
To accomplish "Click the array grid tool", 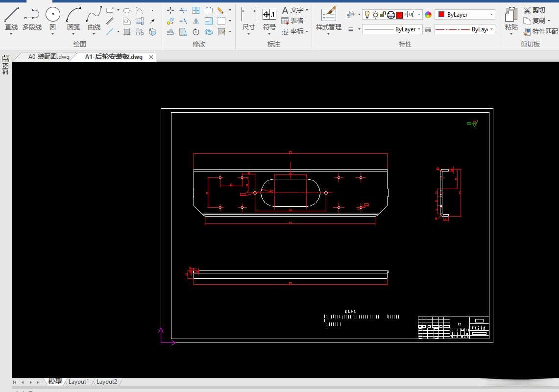I will tap(196, 10).
